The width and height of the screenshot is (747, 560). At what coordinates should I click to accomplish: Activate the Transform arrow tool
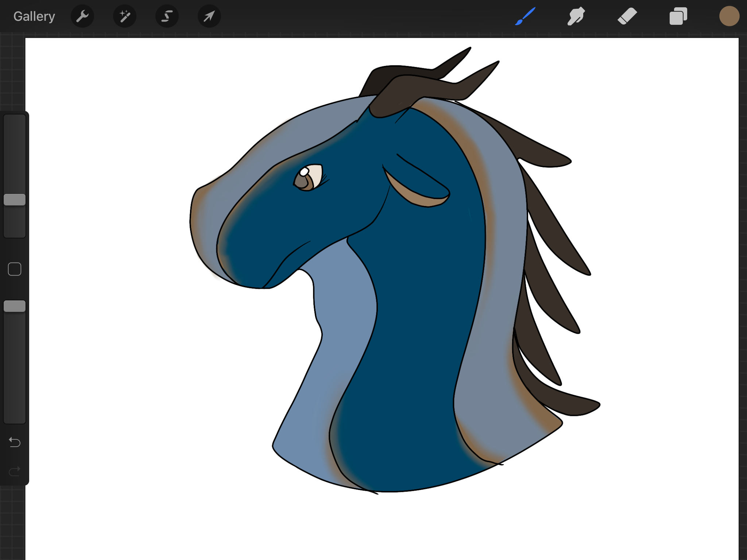(x=209, y=16)
